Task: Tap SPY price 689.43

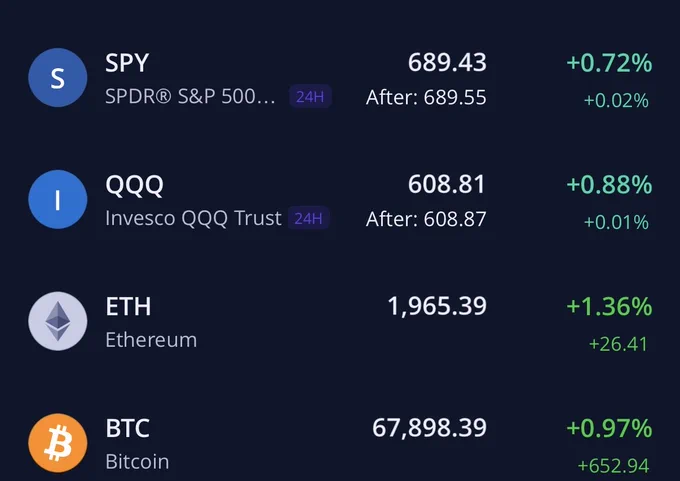Action: point(447,62)
